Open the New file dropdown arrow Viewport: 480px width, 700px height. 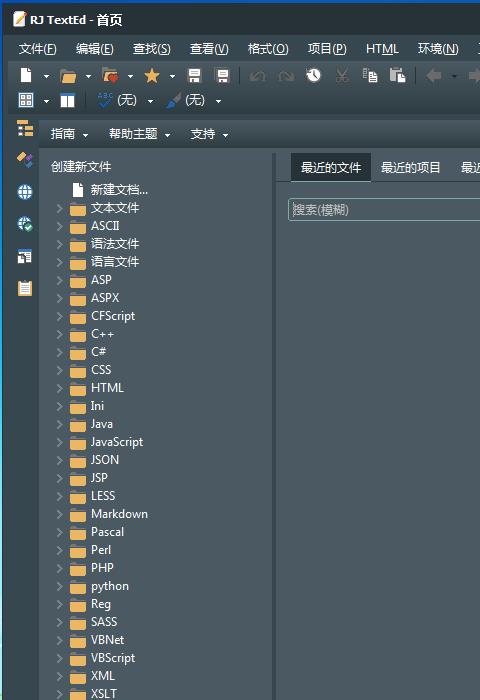[x=46, y=76]
